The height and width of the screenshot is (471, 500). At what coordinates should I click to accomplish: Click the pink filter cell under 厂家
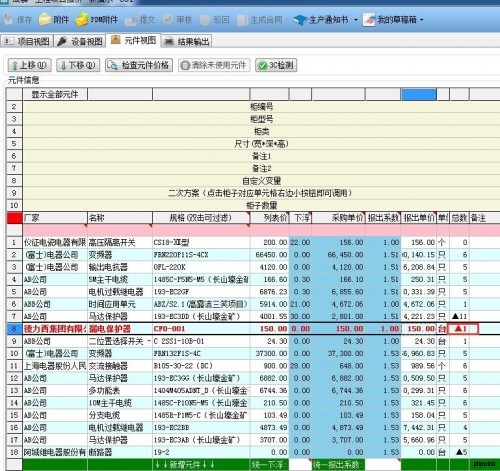55,230
